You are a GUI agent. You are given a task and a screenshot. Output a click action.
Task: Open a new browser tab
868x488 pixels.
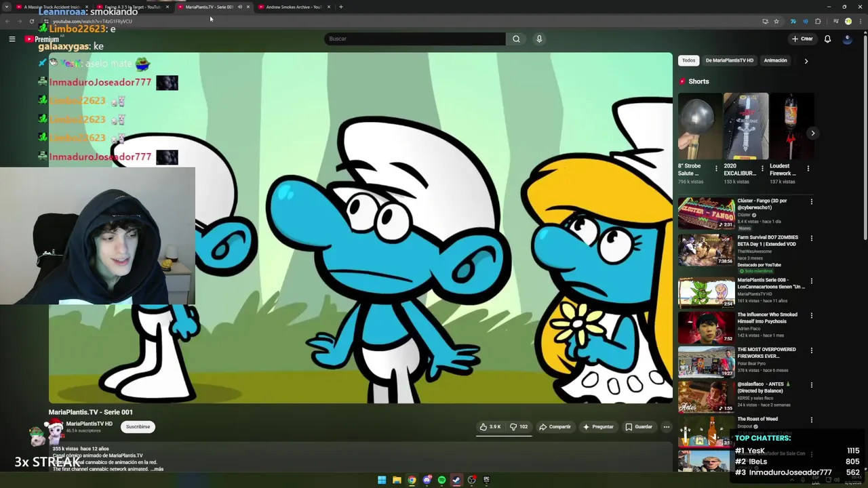coord(341,7)
